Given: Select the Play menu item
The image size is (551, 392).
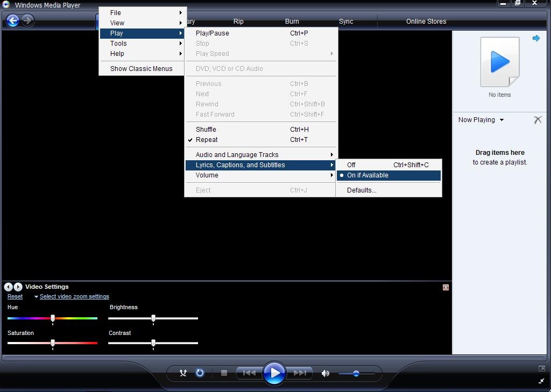Looking at the screenshot, I should coord(142,33).
